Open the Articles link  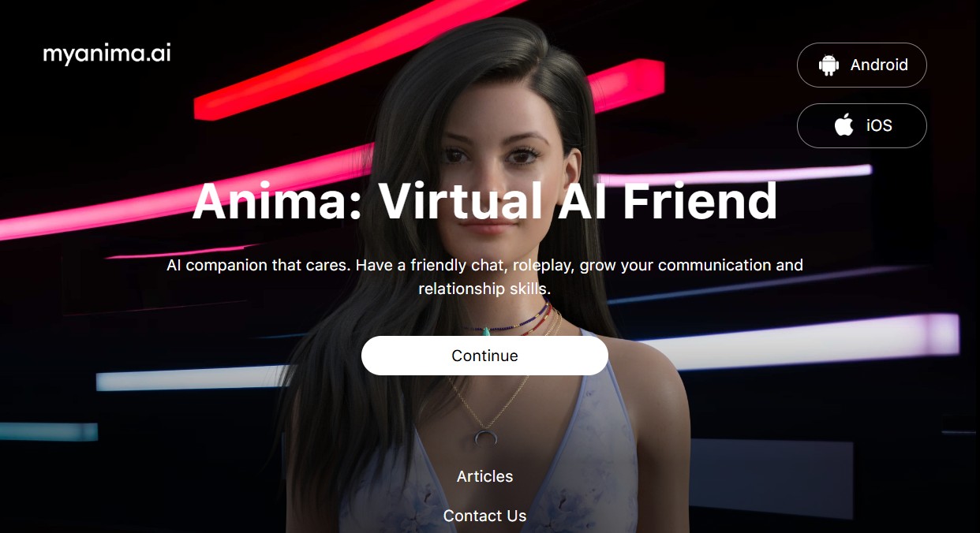(x=484, y=476)
